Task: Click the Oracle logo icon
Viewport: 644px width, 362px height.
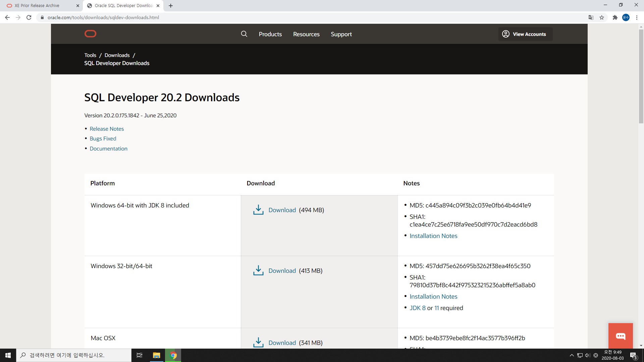Action: [90, 34]
